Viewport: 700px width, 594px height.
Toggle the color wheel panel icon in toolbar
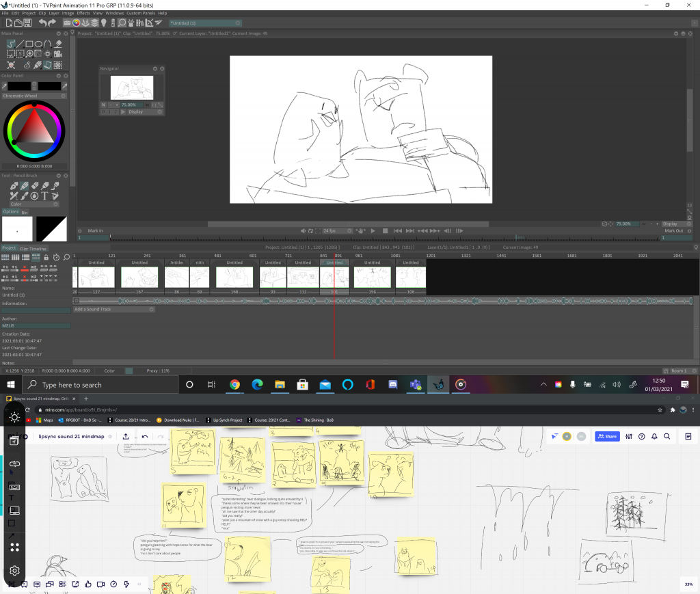[77, 23]
